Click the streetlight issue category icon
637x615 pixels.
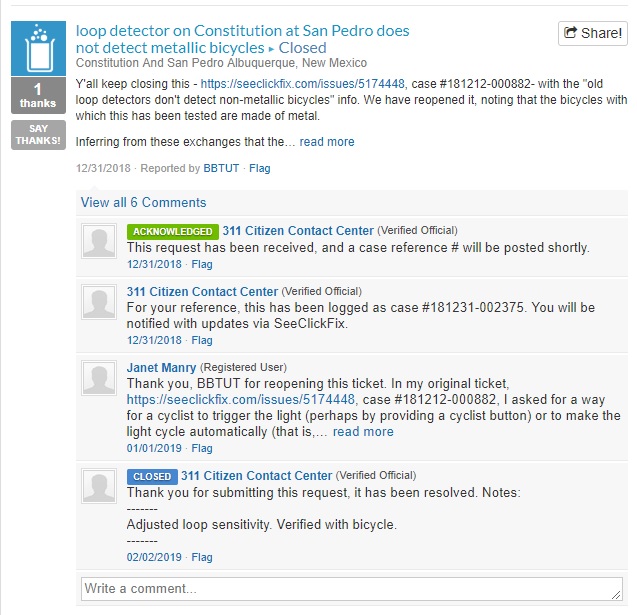38,48
